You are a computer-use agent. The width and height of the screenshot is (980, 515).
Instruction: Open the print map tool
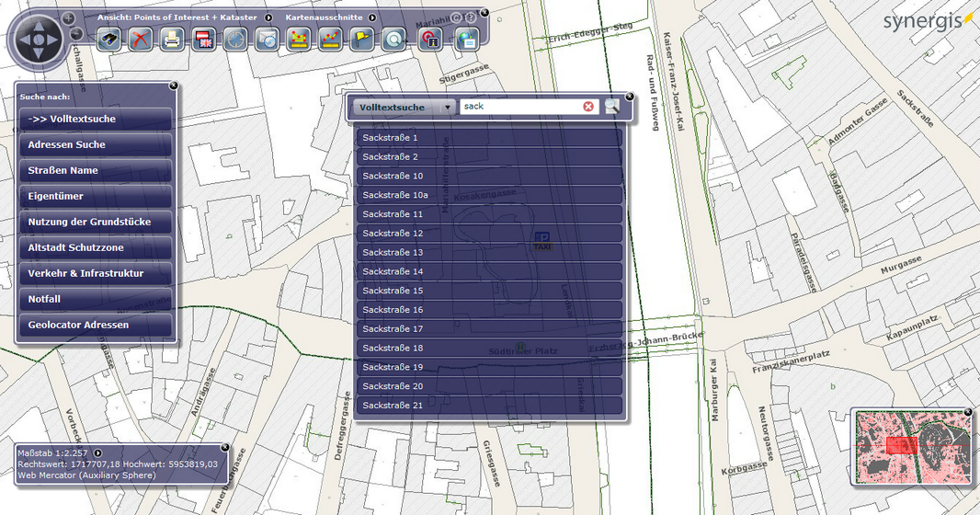point(172,40)
